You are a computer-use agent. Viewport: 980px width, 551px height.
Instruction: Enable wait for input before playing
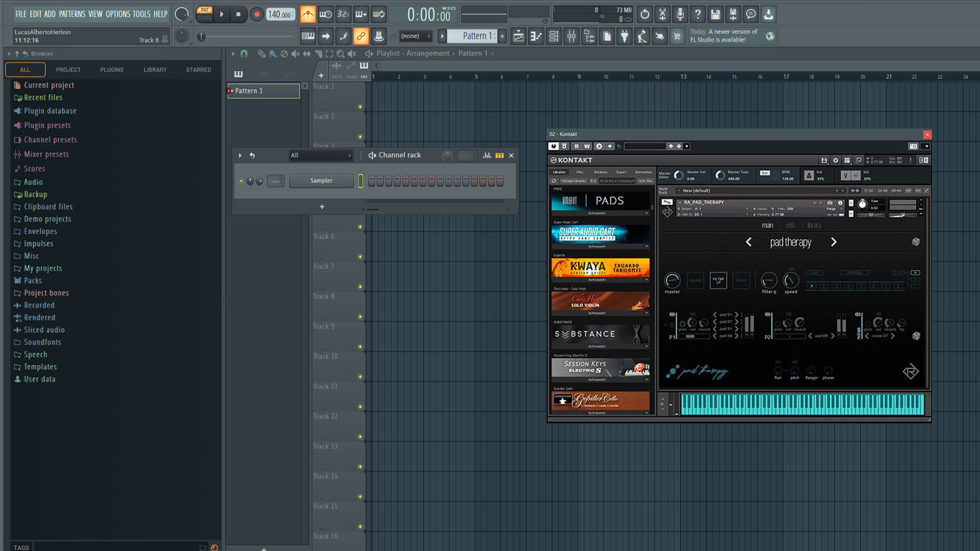326,14
